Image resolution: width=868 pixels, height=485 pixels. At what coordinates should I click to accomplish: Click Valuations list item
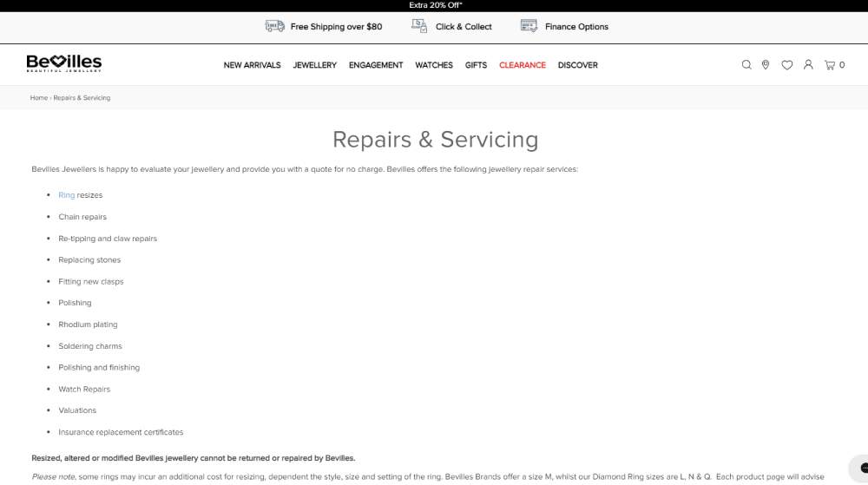[x=77, y=410]
